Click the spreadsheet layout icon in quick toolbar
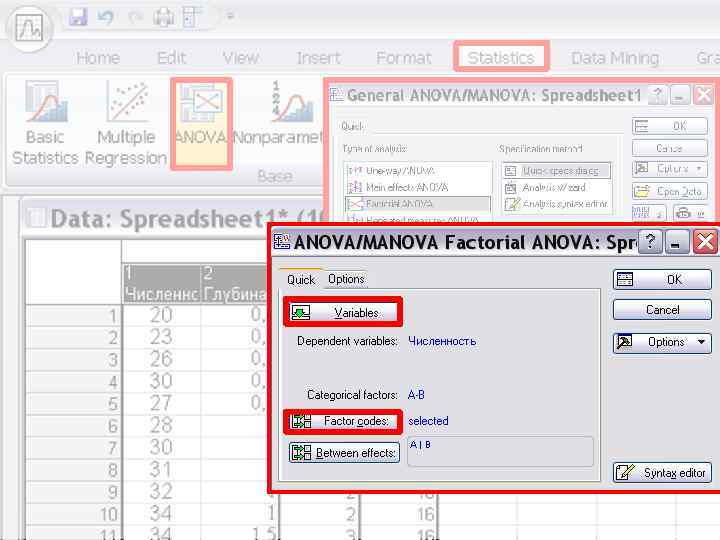This screenshot has width=720, height=540. click(192, 17)
